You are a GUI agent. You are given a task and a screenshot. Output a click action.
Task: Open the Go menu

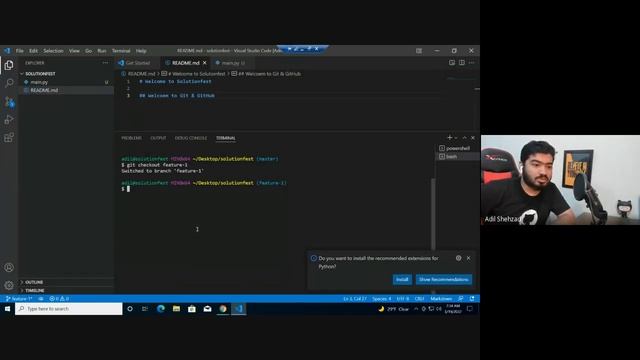tap(89, 51)
